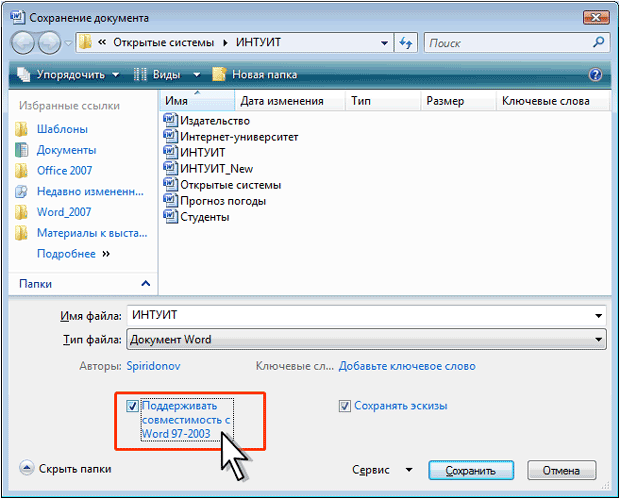Click the Интернет-университет file name
This screenshot has width=620, height=499.
[x=239, y=137]
